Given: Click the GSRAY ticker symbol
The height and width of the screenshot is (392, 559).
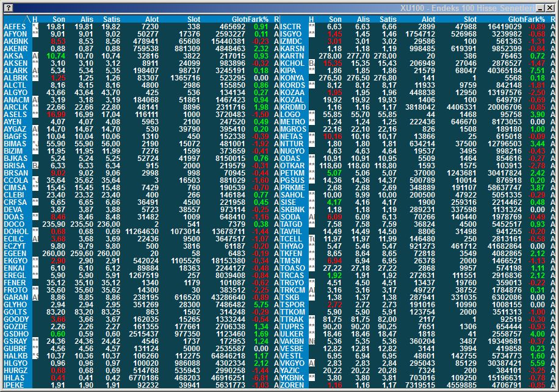Looking at the screenshot, I should pyautogui.click(x=15, y=341).
